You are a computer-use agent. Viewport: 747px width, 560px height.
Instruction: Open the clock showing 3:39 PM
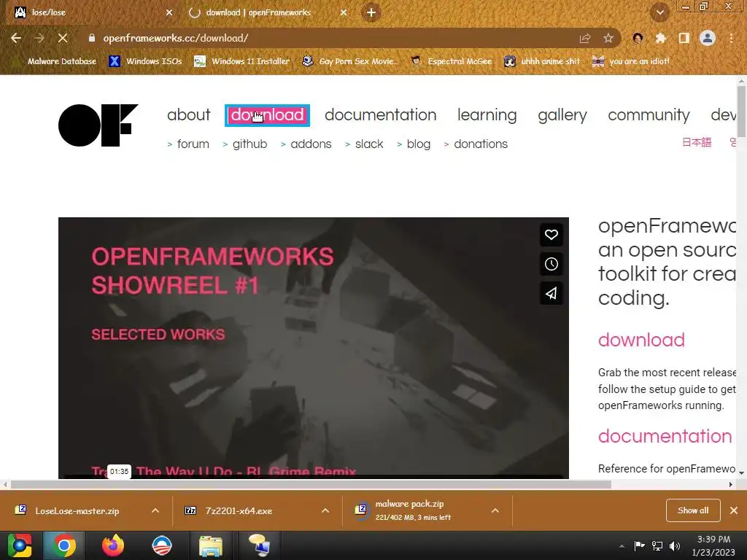point(713,545)
